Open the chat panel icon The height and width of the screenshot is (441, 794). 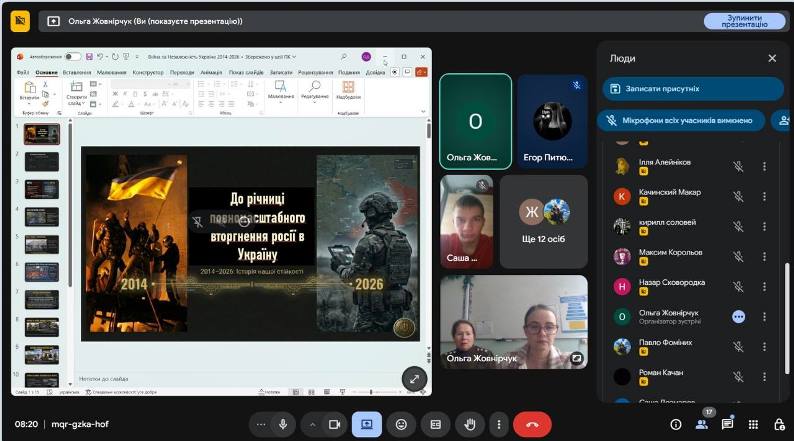pos(727,424)
